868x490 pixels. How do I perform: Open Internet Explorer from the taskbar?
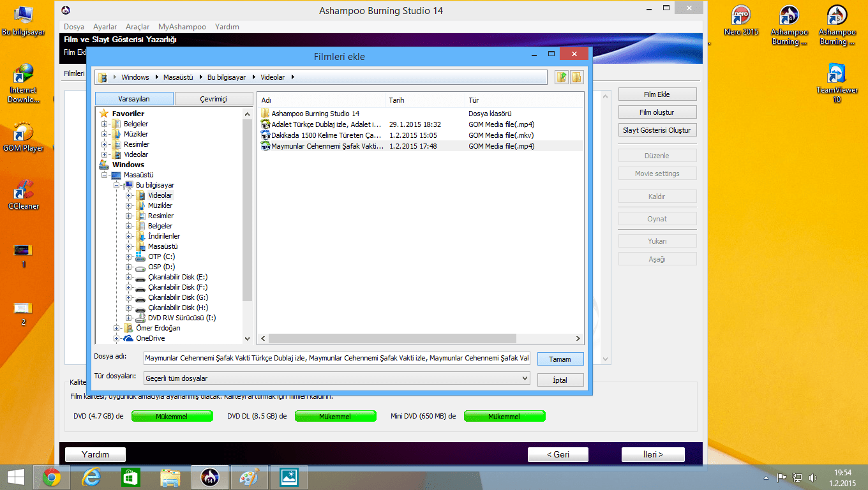click(91, 477)
